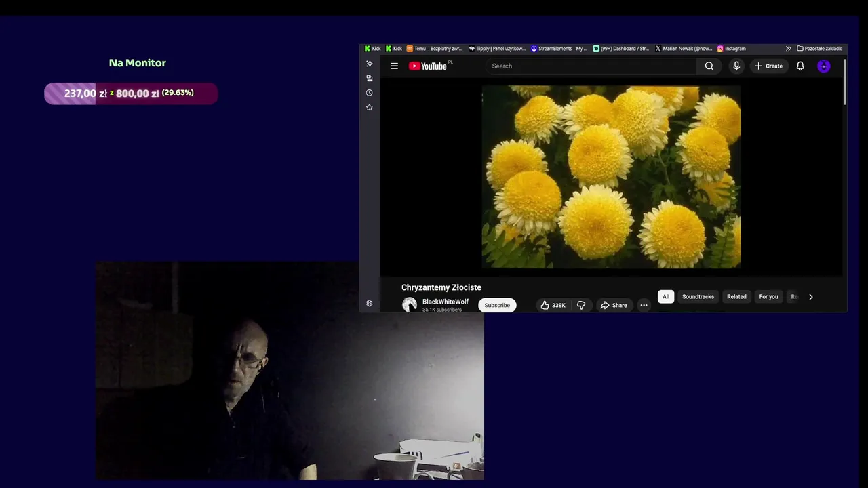Expand hidden bookmarks double-chevron
Viewport: 868px width, 488px height.
click(788, 49)
